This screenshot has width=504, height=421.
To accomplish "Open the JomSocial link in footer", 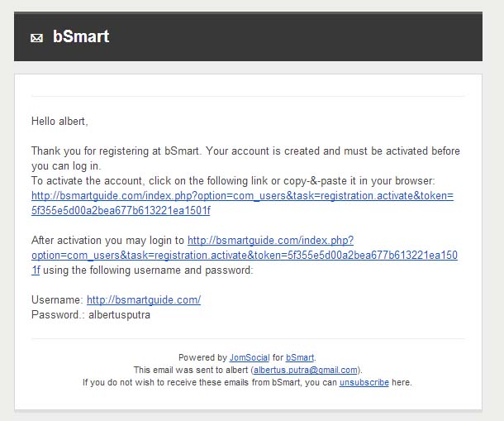I will 250,357.
